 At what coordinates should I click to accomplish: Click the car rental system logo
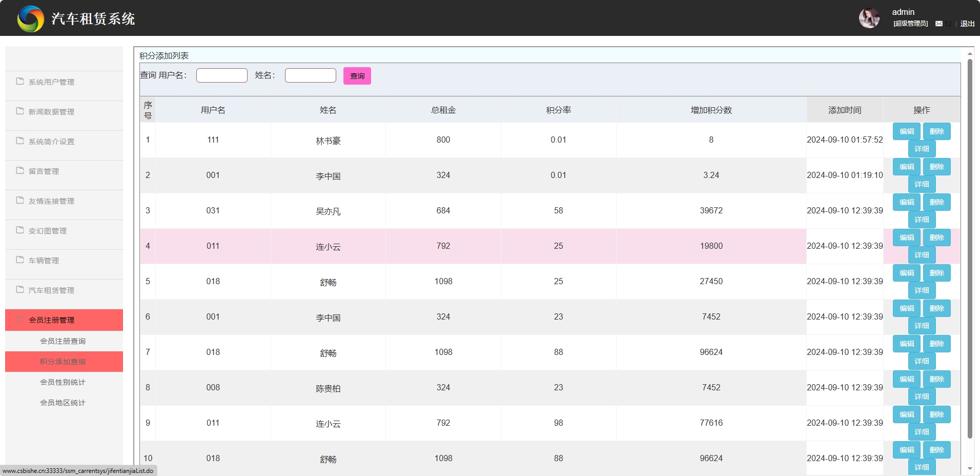(x=31, y=19)
